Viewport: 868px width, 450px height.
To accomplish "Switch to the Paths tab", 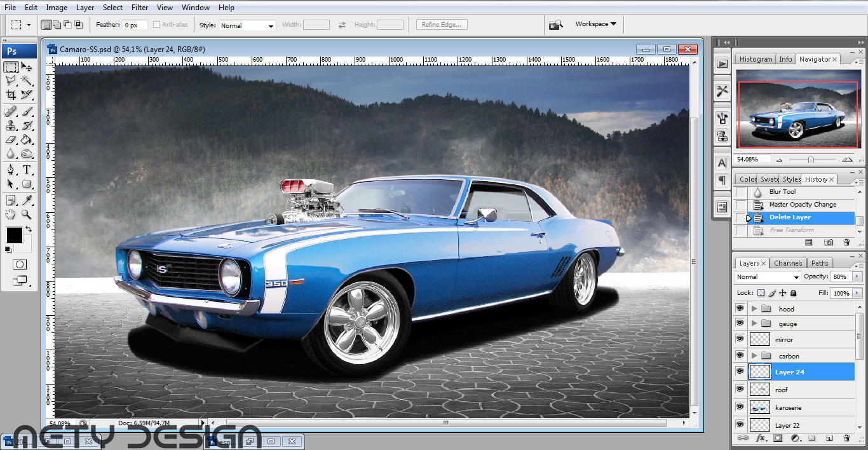I will pos(820,263).
